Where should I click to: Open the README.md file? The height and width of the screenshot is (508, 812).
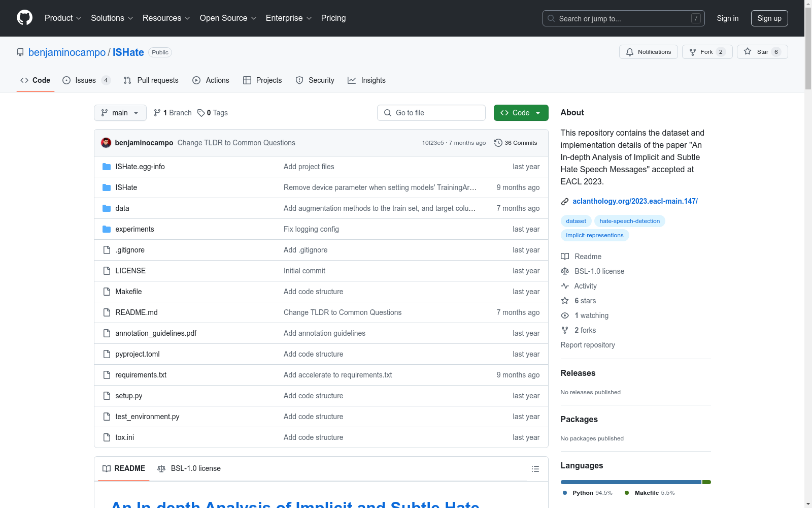click(137, 312)
